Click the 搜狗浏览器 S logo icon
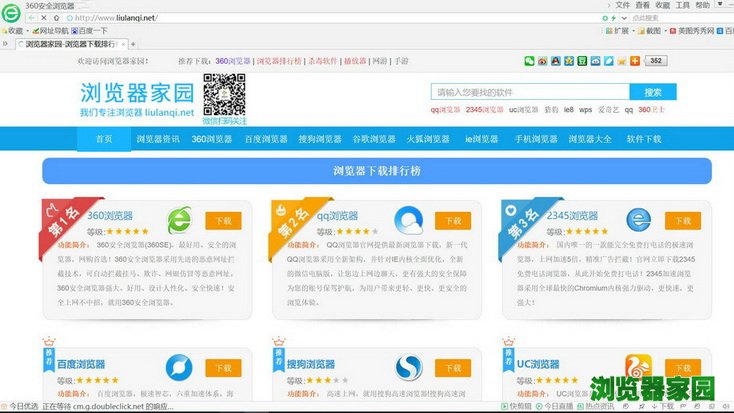This screenshot has width=734, height=413. point(408,367)
